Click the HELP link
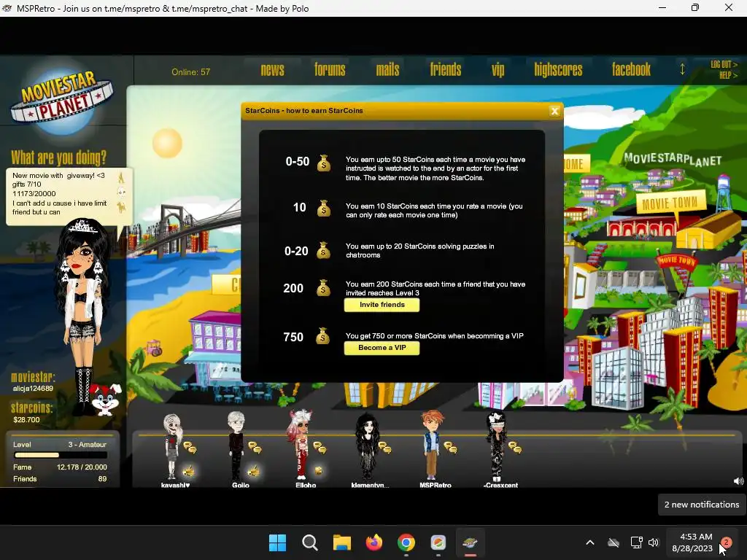 click(x=728, y=75)
